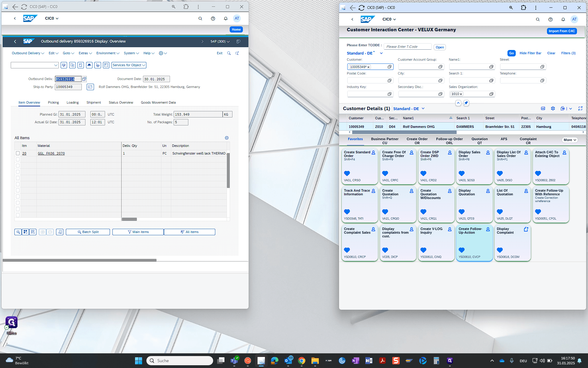
Task: Switch to the Picking tab
Action: coord(53,102)
